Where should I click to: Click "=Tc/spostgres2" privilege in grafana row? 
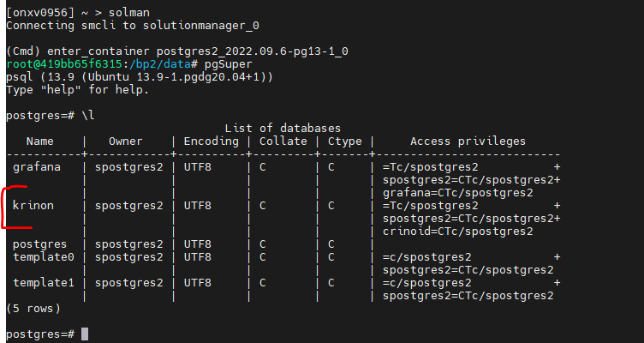431,167
